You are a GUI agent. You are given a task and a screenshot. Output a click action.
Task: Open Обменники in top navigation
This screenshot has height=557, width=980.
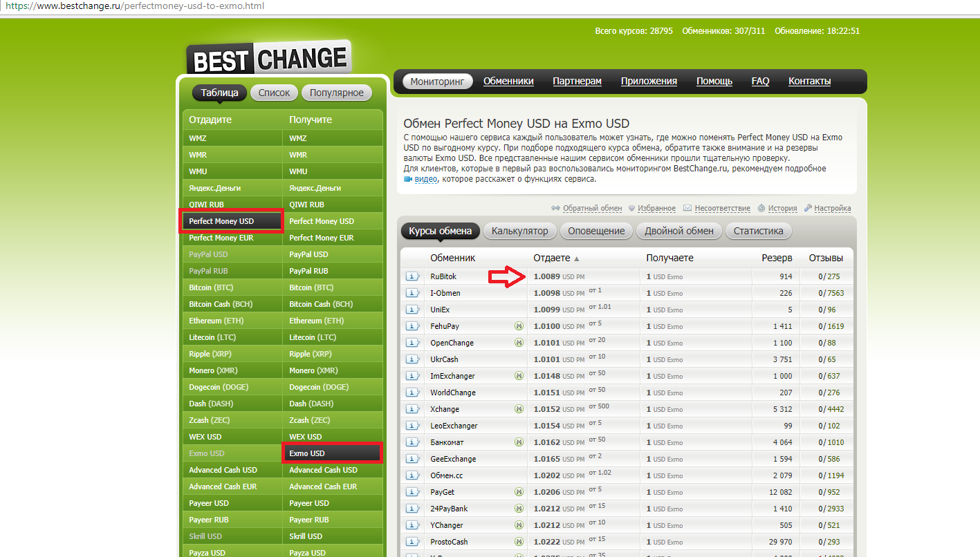[x=508, y=81]
